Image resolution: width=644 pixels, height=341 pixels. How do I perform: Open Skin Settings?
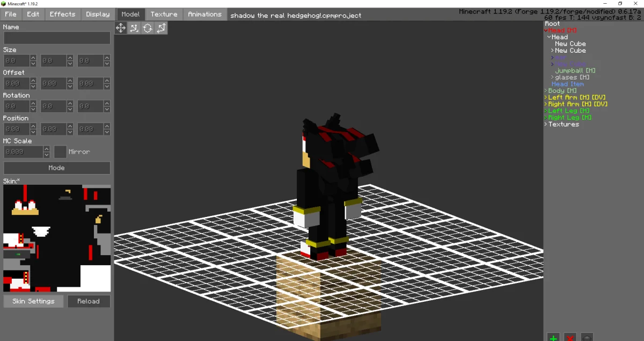pyautogui.click(x=33, y=301)
